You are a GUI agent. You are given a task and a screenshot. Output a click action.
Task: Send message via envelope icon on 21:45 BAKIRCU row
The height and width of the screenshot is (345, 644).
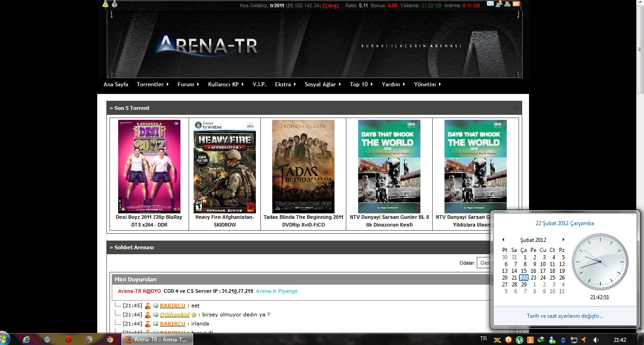[x=155, y=306]
